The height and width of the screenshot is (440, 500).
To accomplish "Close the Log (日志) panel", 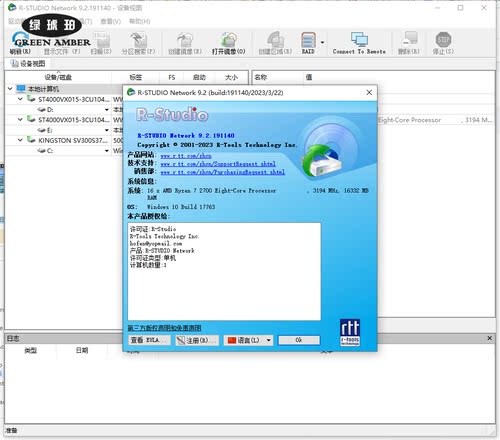I will 489,338.
